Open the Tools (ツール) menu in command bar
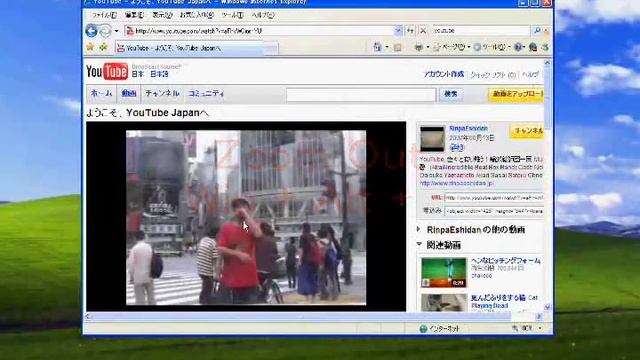The image size is (640, 360). 492,47
